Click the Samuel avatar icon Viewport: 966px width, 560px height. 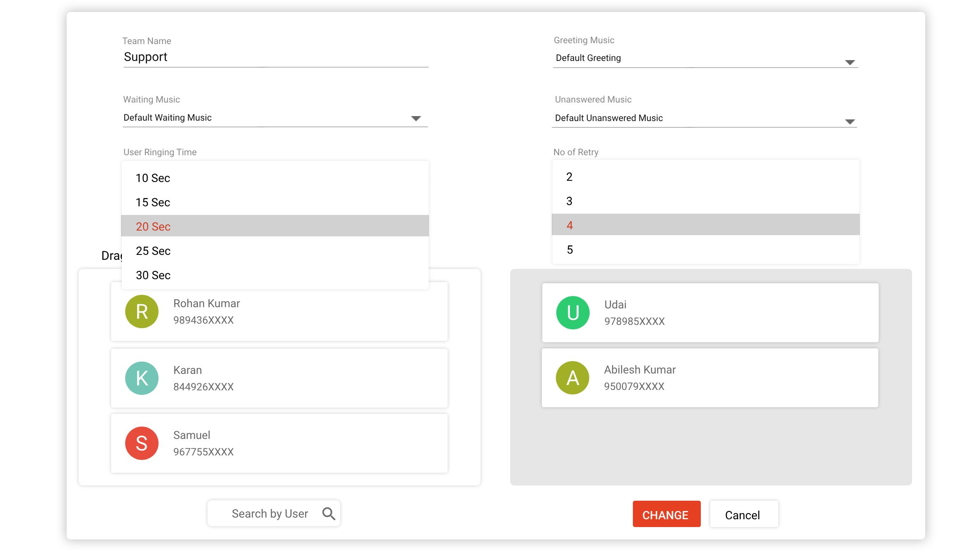(x=141, y=443)
